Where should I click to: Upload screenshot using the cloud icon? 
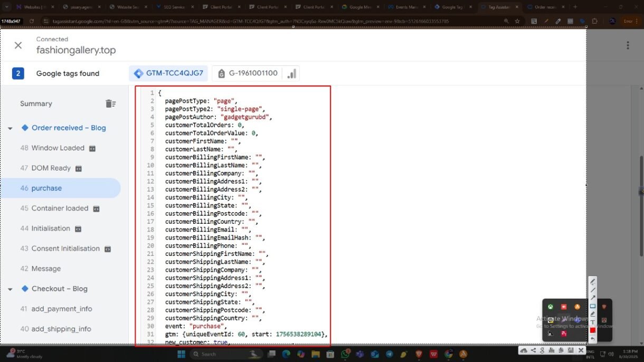tap(523, 350)
